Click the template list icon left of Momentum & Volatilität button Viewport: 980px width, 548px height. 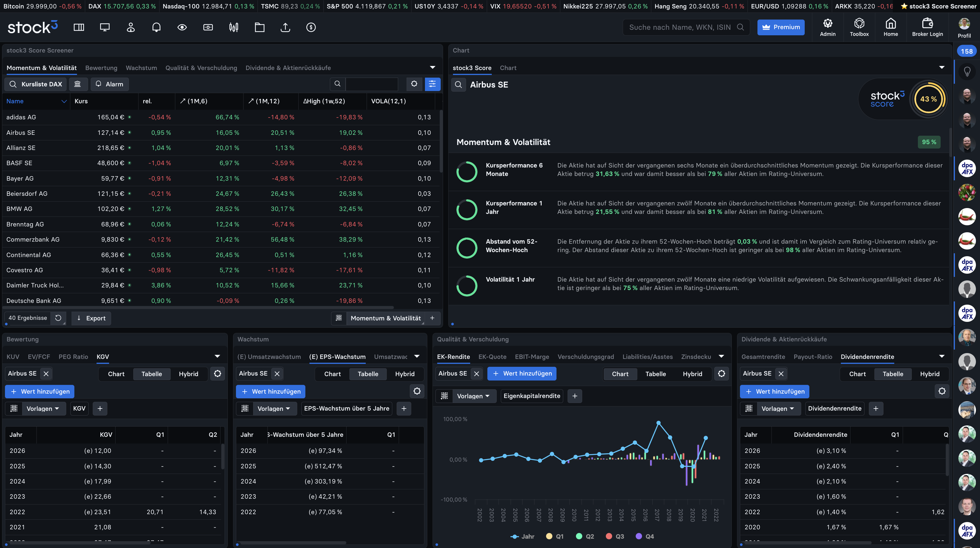click(339, 318)
